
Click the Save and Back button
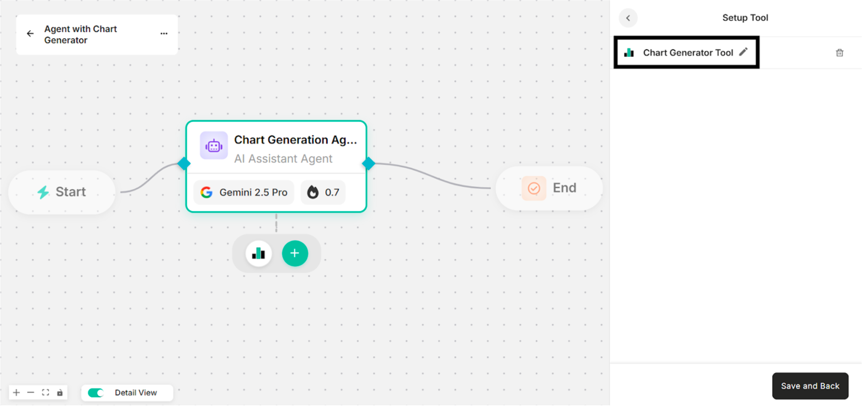(810, 386)
